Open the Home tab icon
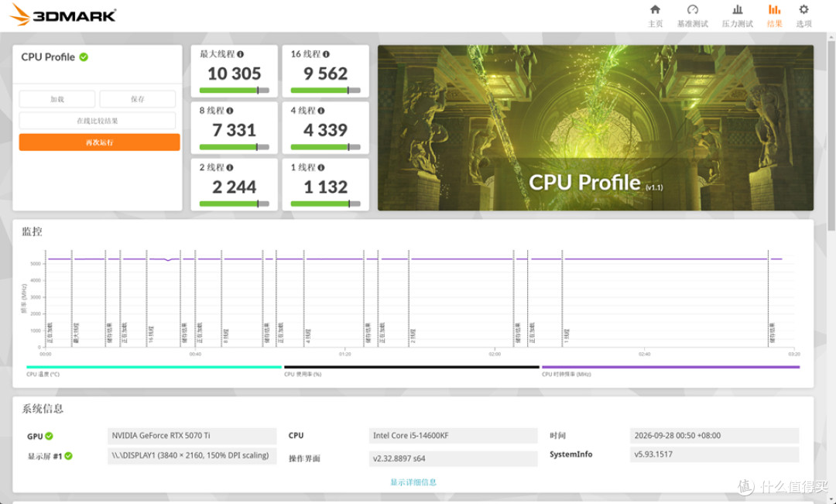 click(x=656, y=9)
